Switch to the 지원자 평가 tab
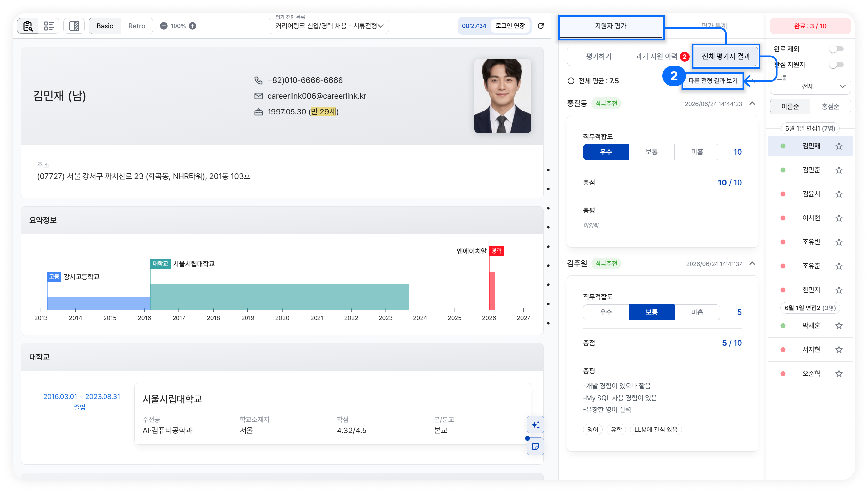Screen dimensions: 868x493 click(x=611, y=26)
